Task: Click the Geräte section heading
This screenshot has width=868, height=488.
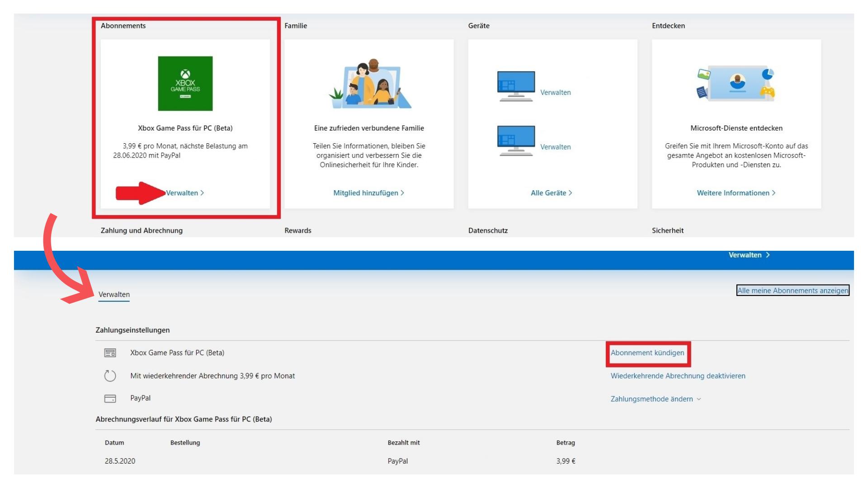Action: coord(479,26)
